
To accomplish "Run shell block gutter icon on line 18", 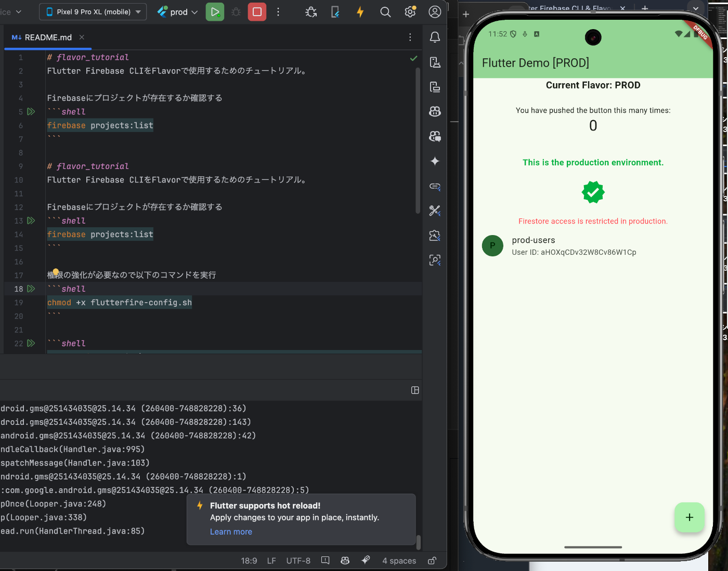I will coord(31,289).
